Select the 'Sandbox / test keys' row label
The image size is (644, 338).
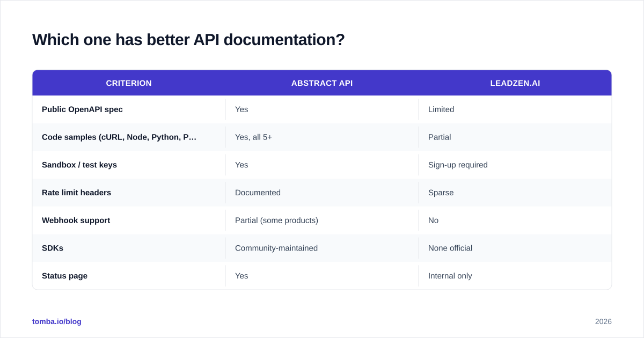[79, 165]
